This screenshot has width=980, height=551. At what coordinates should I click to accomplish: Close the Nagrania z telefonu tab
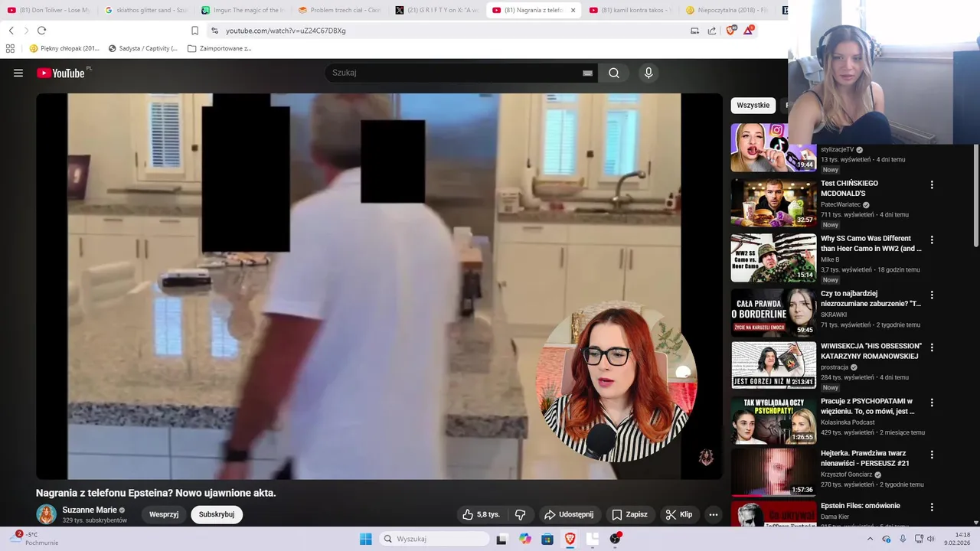573,10
